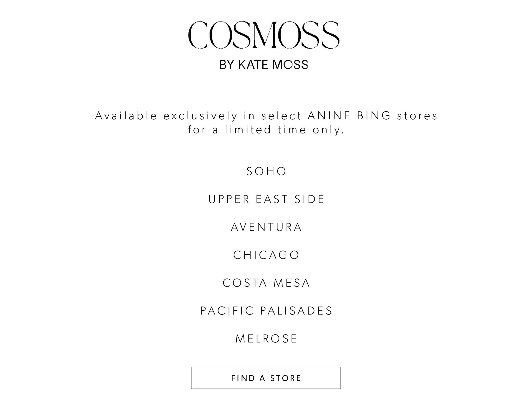Click the word in before select
The height and width of the screenshot is (410, 532).
249,115
